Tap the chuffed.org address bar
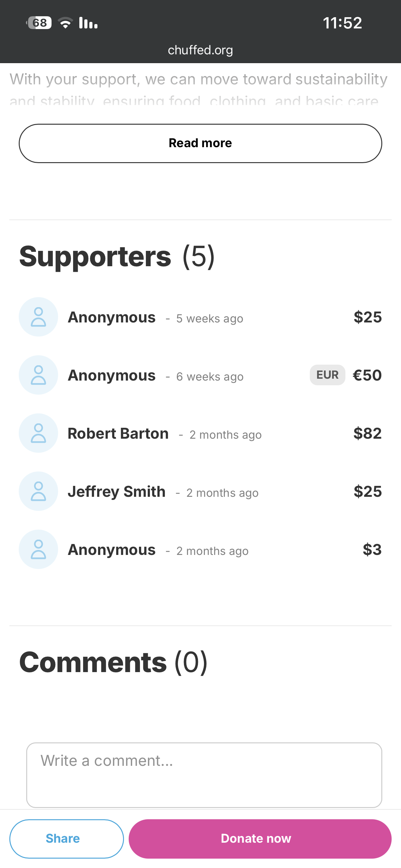Viewport: 401px width, 868px height. pyautogui.click(x=200, y=50)
